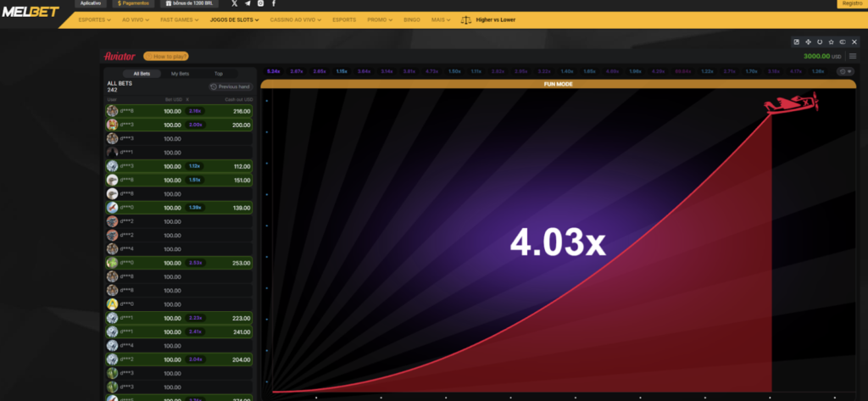Show the Previous hand results

coord(231,87)
